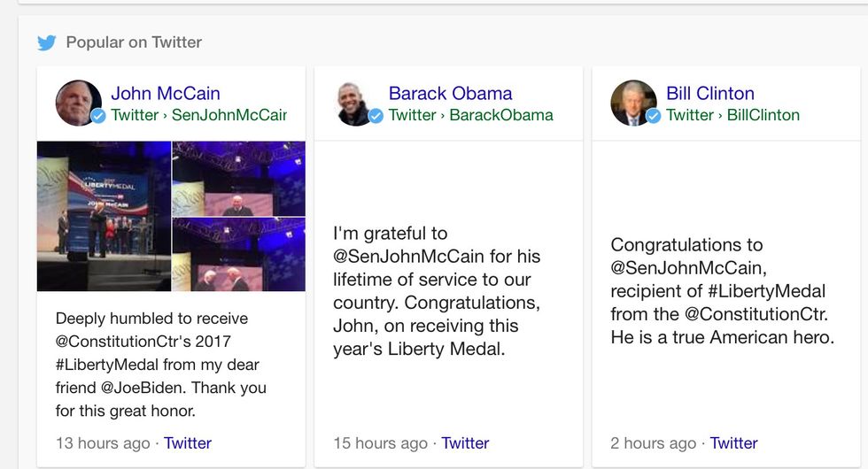Click Twitter link under Obama's tweet

tap(465, 443)
